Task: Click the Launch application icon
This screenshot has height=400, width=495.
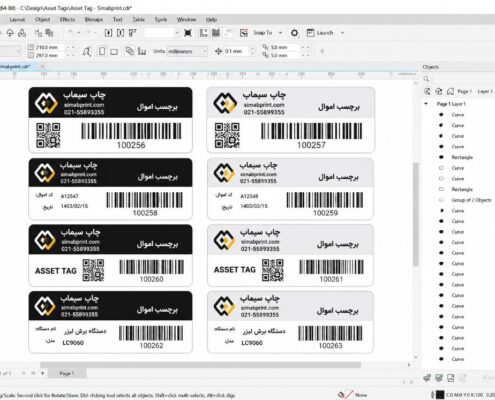Action: pyautogui.click(x=310, y=33)
